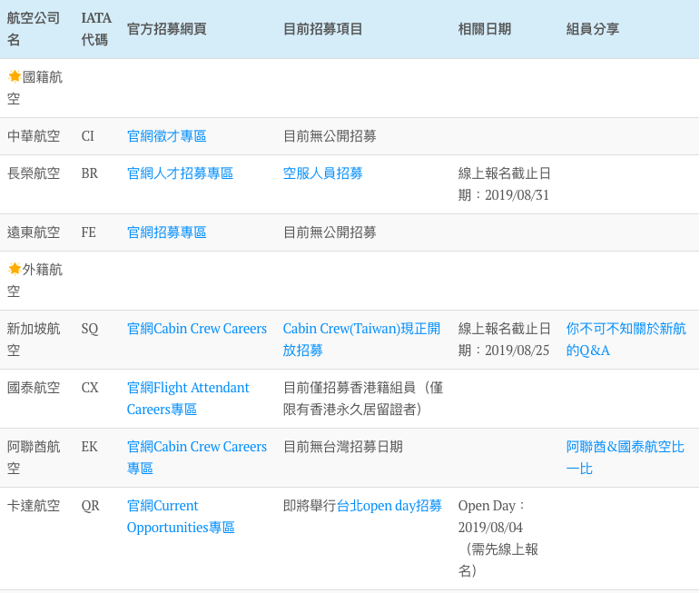Click the star icon beside 外籍航空
Screen dimensions: 700x593
pyautogui.click(x=15, y=269)
